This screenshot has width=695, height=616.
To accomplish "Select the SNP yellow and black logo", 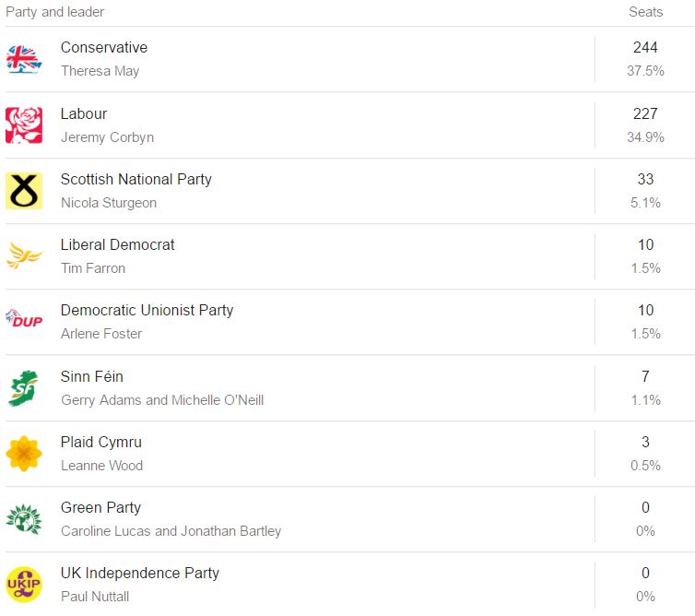I will coord(24,191).
